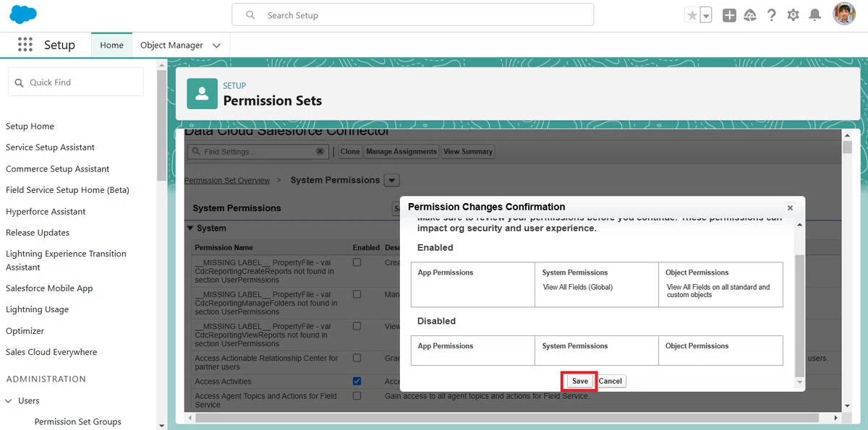Open Release Updates

[x=38, y=233]
